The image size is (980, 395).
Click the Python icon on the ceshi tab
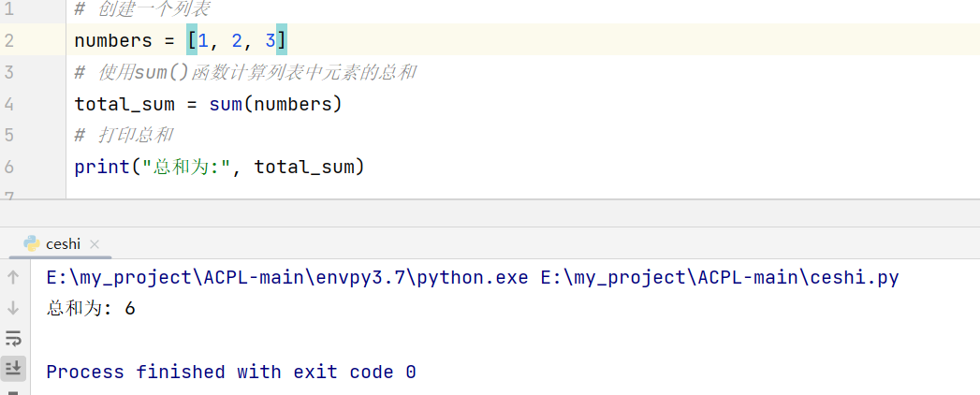tap(31, 243)
